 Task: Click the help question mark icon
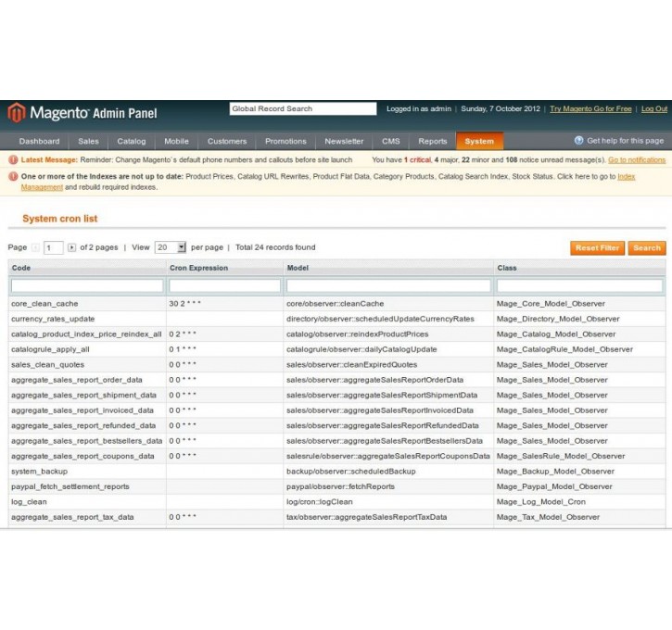[578, 141]
